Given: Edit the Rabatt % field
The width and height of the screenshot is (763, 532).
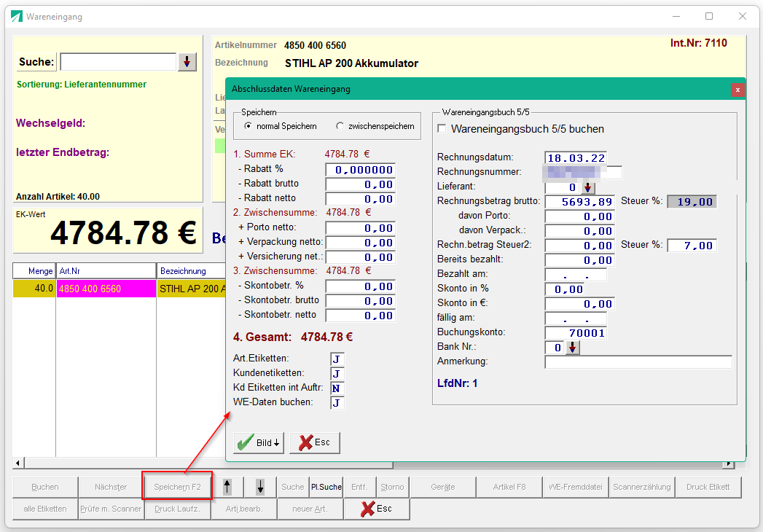Looking at the screenshot, I should pos(360,170).
